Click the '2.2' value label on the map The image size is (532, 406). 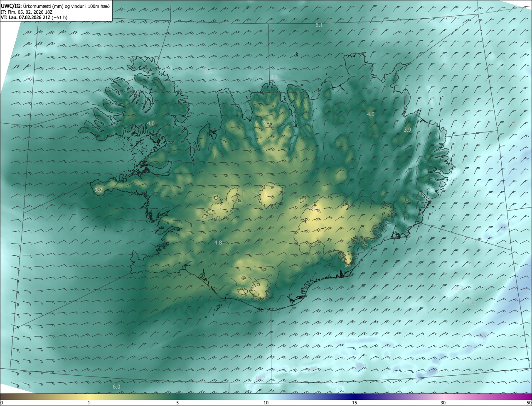[x=266, y=123]
